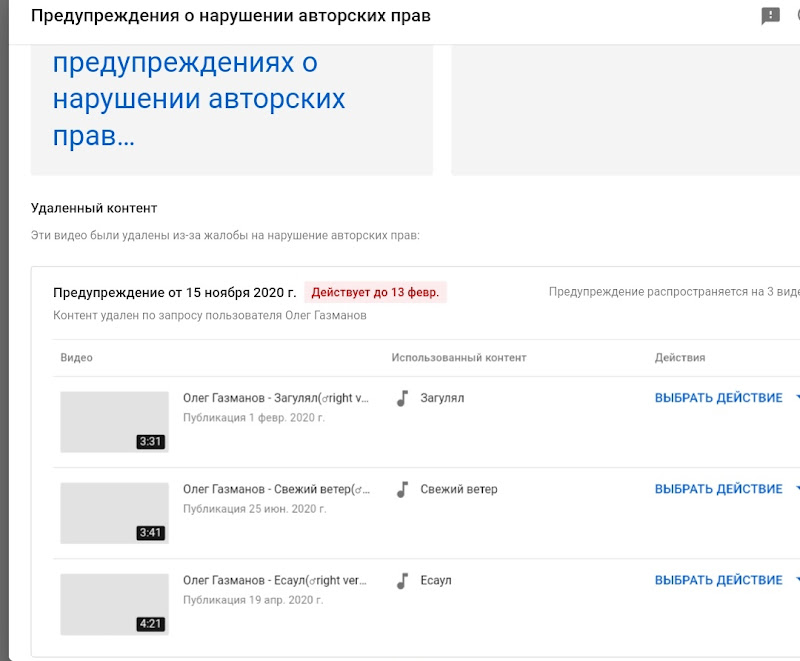The height and width of the screenshot is (661, 800).
Task: Click the music note icon beside Свежий ветер
Action: [402, 489]
